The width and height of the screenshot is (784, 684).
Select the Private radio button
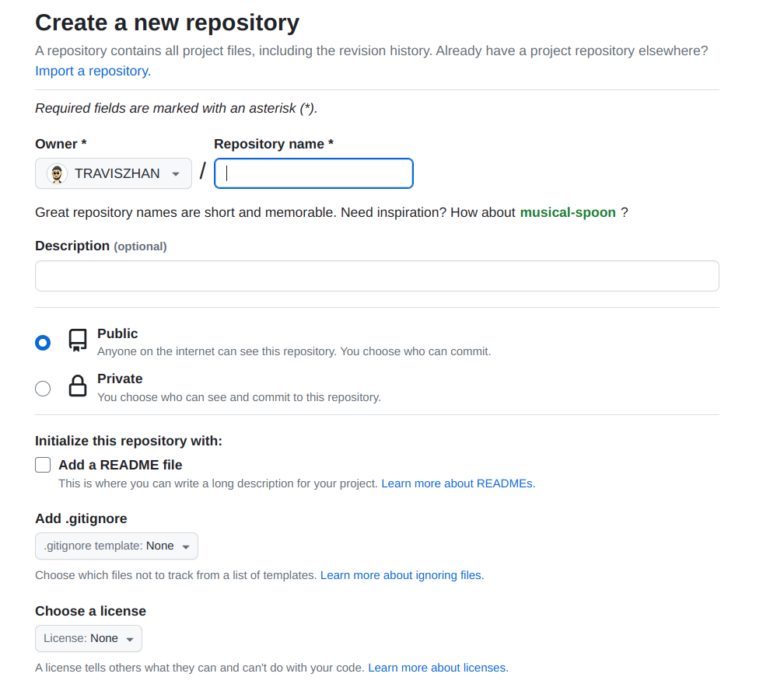tap(43, 388)
